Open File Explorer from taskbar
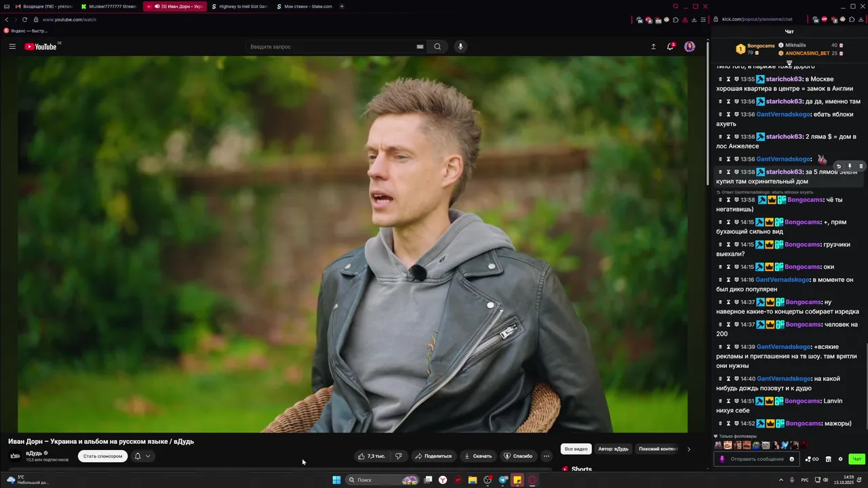The image size is (868, 488). pyautogui.click(x=473, y=480)
